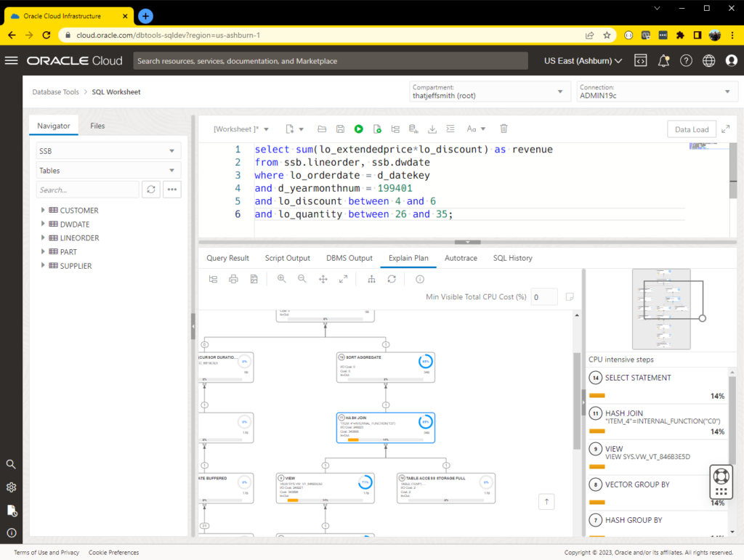The image size is (744, 560).
Task: Open notifications bell in Oracle Cloud header
Action: tap(663, 61)
